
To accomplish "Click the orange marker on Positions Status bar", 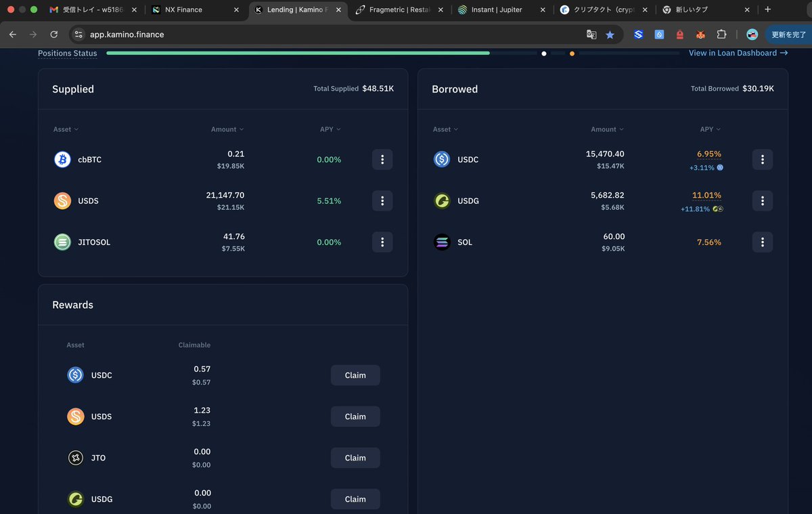I will [x=572, y=53].
